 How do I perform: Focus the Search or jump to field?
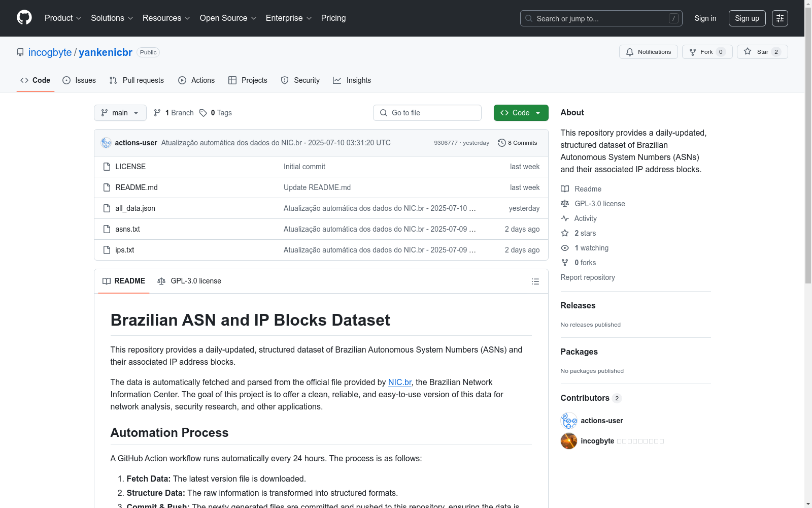click(x=601, y=18)
